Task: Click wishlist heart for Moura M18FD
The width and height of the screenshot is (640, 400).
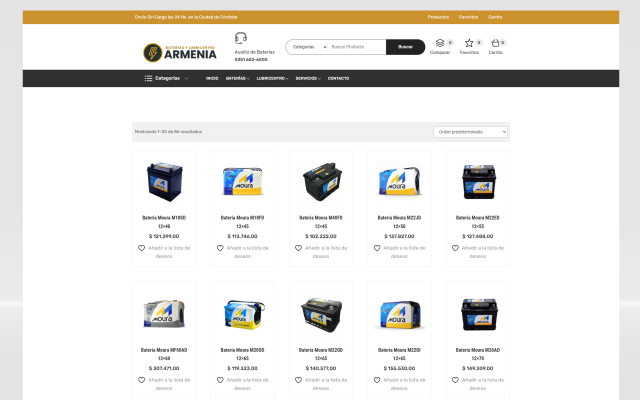Action: coord(220,248)
